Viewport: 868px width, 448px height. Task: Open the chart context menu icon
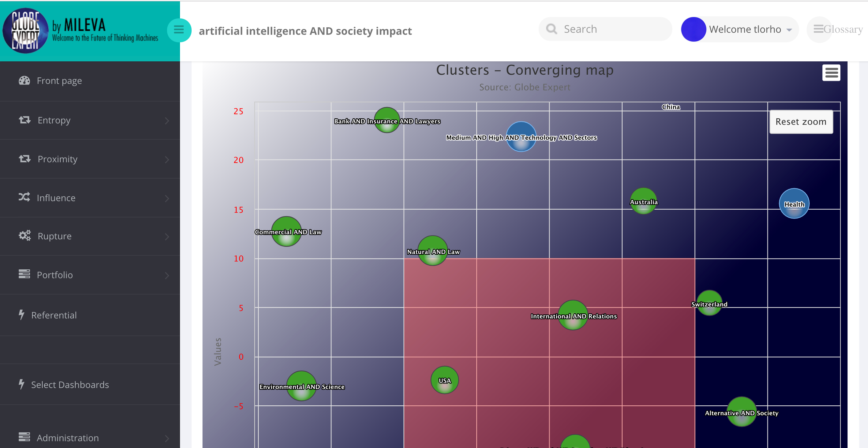coord(831,73)
